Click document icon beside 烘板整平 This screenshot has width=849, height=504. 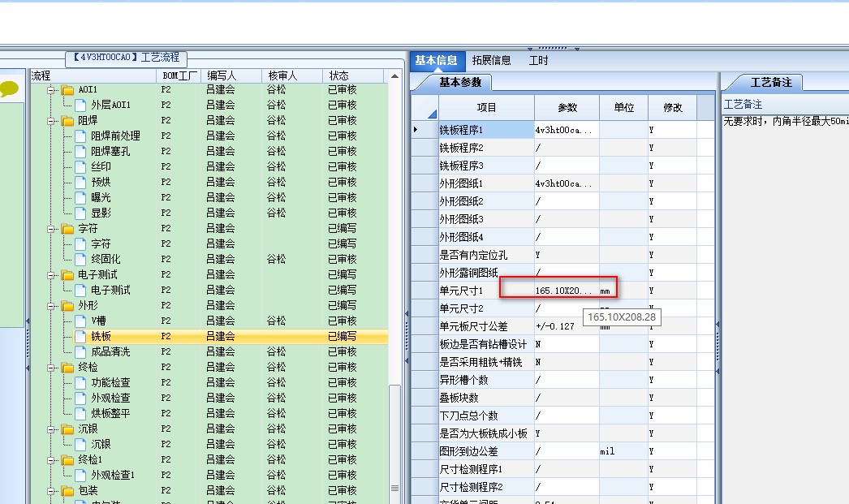tap(80, 414)
